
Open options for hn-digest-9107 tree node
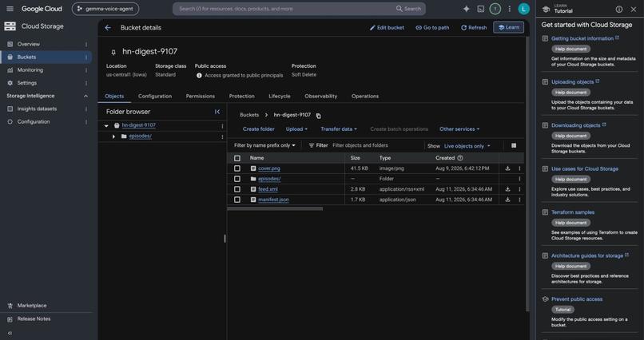pos(222,126)
